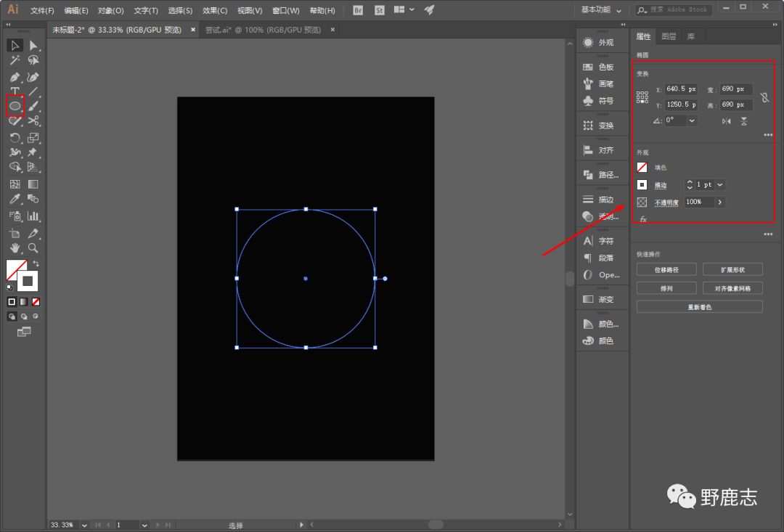The image size is (784, 532).
Task: Click the 填色 fill color swatch
Action: tap(642, 167)
